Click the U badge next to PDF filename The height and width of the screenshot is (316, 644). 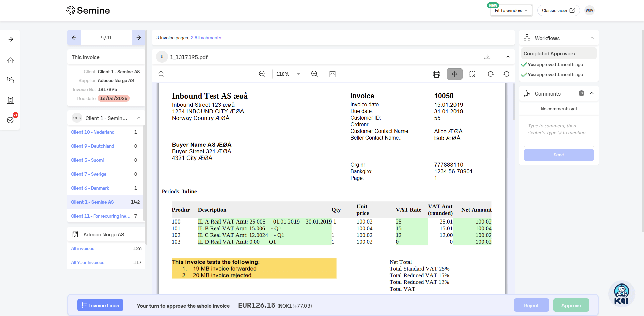point(162,57)
